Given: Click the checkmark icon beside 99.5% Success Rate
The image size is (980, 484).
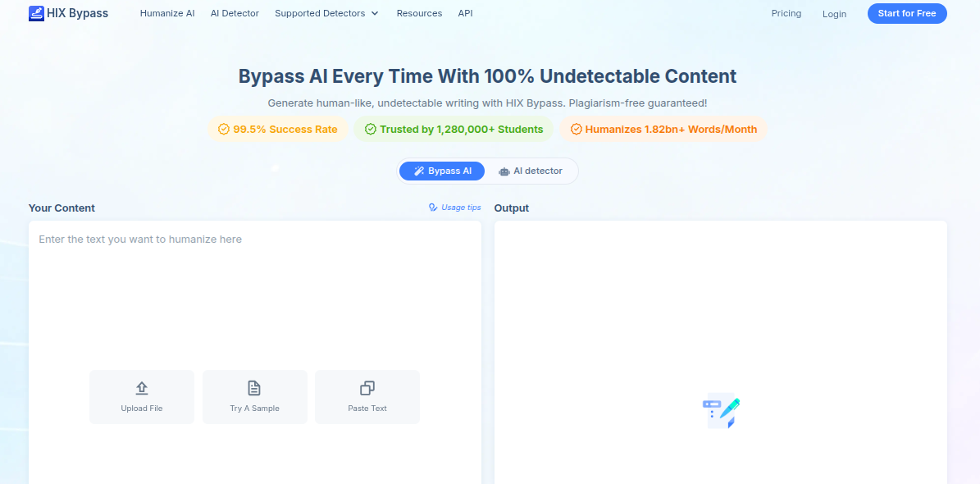Looking at the screenshot, I should tap(224, 130).
